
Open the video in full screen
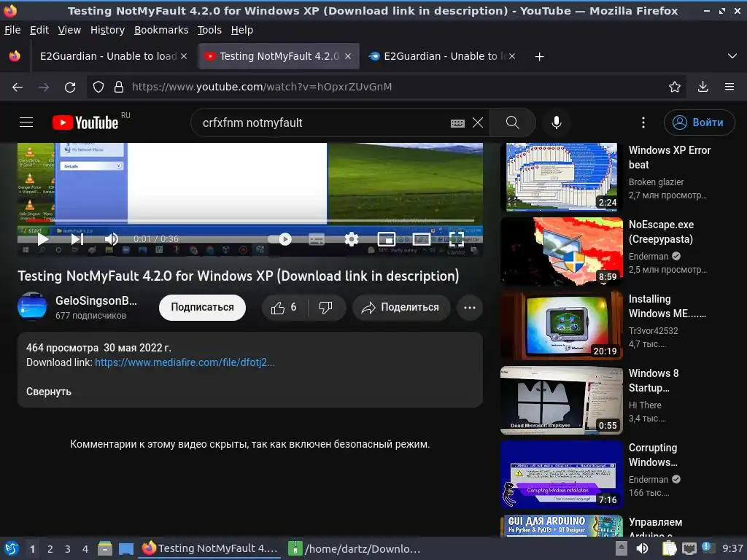click(x=457, y=239)
